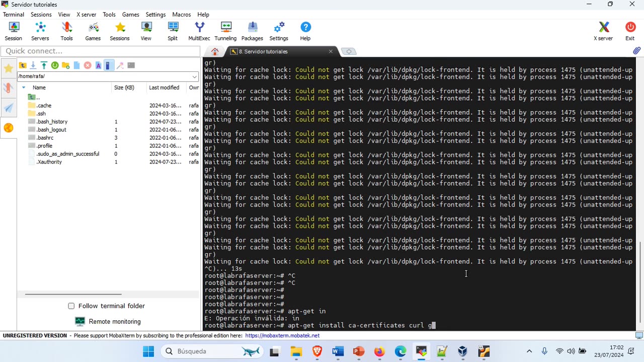644x362 pixels.
Task: Open the Games menu
Action: [x=131, y=15]
